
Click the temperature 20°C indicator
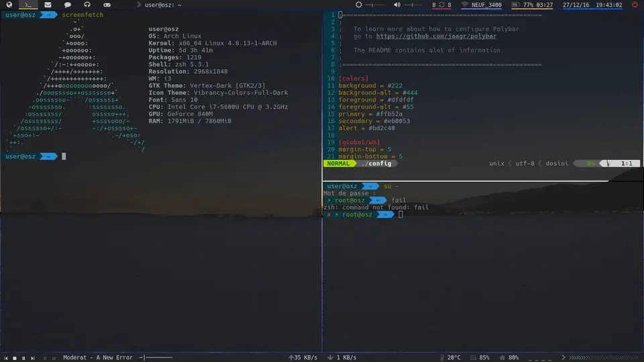450,357
